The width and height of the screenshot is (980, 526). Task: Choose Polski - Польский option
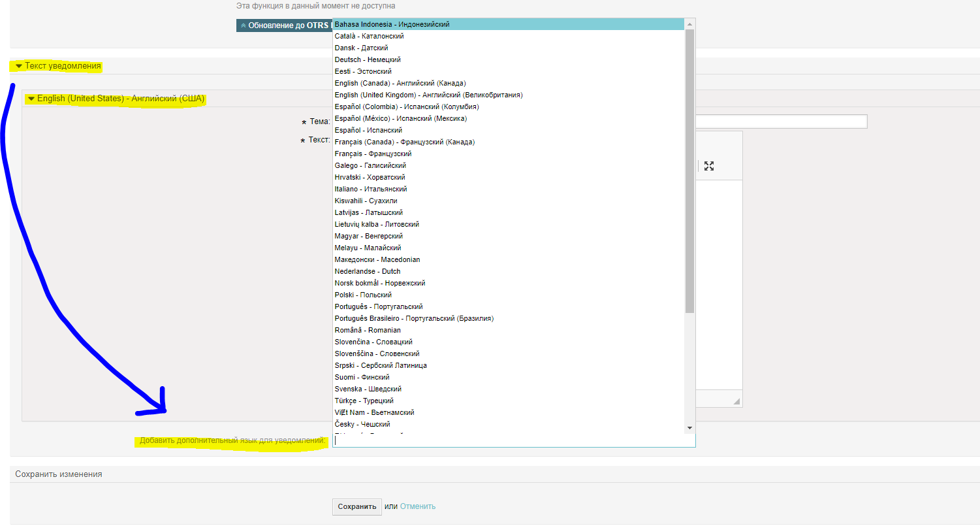pos(509,295)
